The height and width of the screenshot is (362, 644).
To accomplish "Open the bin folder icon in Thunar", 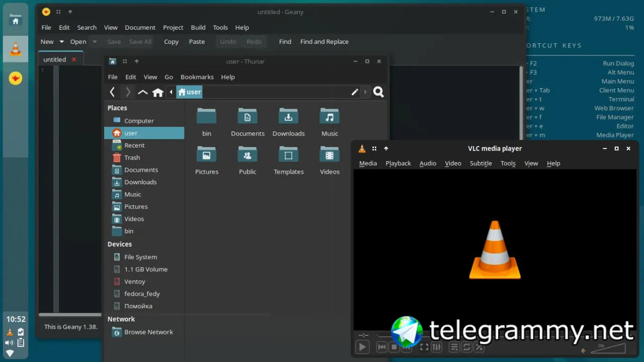I will 206,116.
